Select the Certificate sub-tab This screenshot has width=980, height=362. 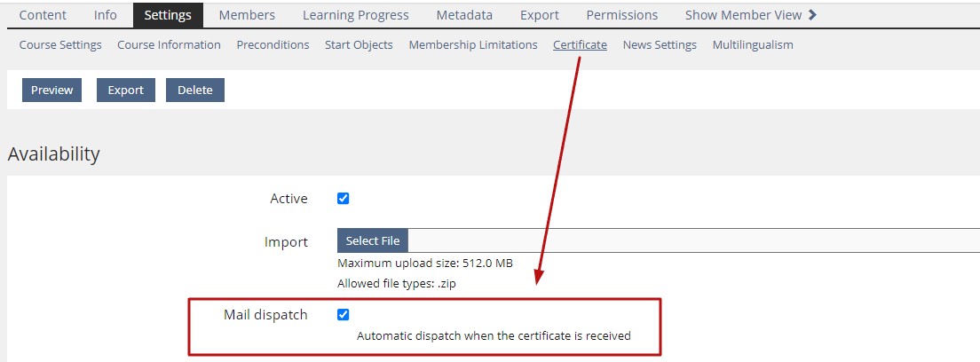[580, 44]
